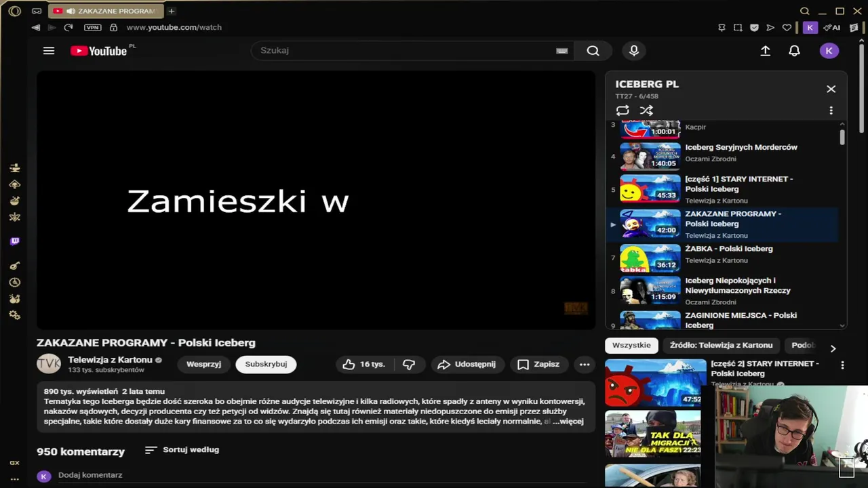Go back to the previous page
The width and height of the screenshot is (868, 488).
[35, 27]
